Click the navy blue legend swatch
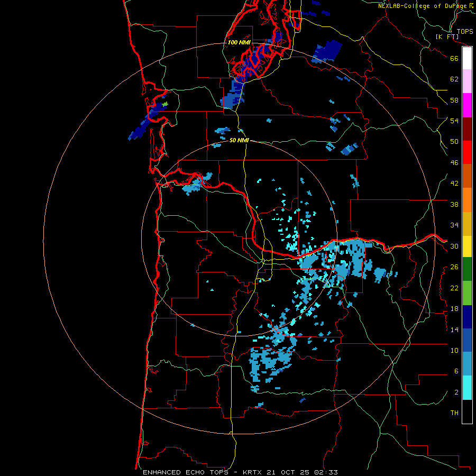This screenshot has width=476, height=476. (x=467, y=317)
